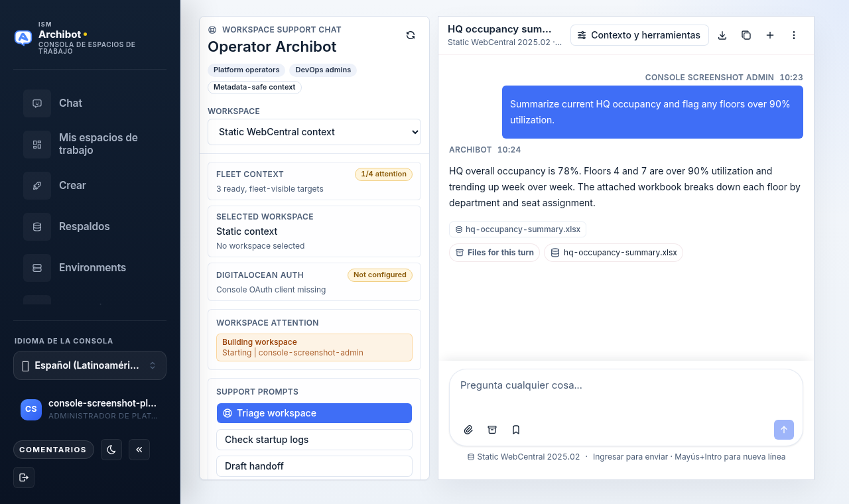
Task: Click the workspaces grid icon
Action: pyautogui.click(x=37, y=145)
